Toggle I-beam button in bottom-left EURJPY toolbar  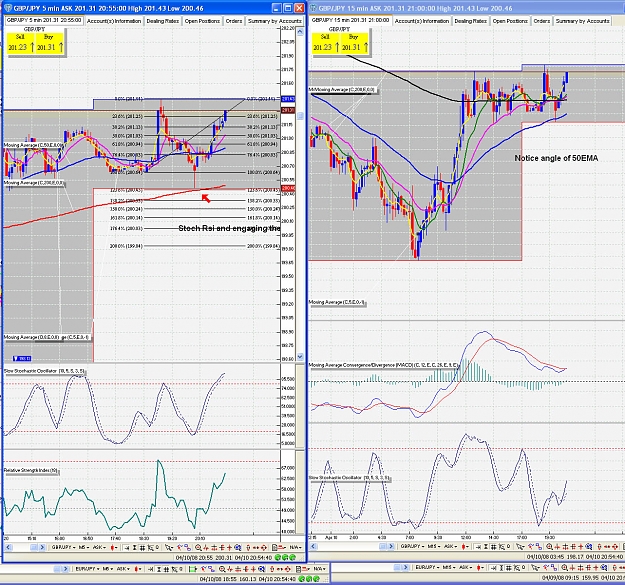click(158, 569)
